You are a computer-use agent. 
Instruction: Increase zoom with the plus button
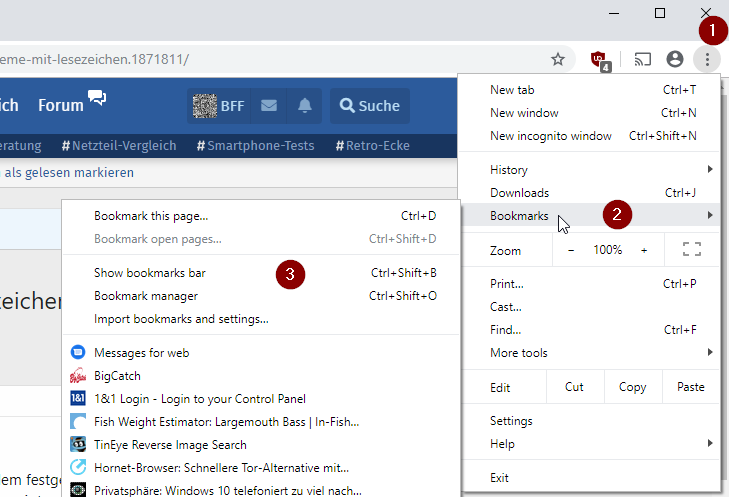644,250
